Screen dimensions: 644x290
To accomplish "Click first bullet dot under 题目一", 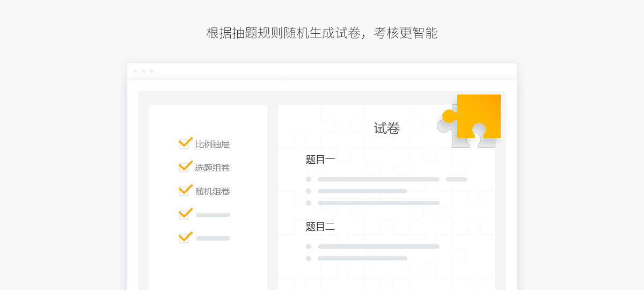I will coord(309,179).
